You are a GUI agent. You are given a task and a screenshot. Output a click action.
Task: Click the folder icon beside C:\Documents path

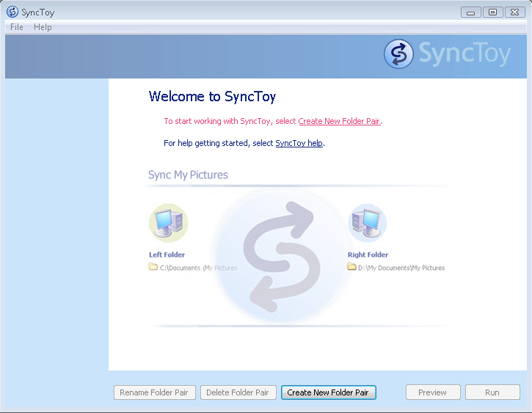(x=153, y=267)
